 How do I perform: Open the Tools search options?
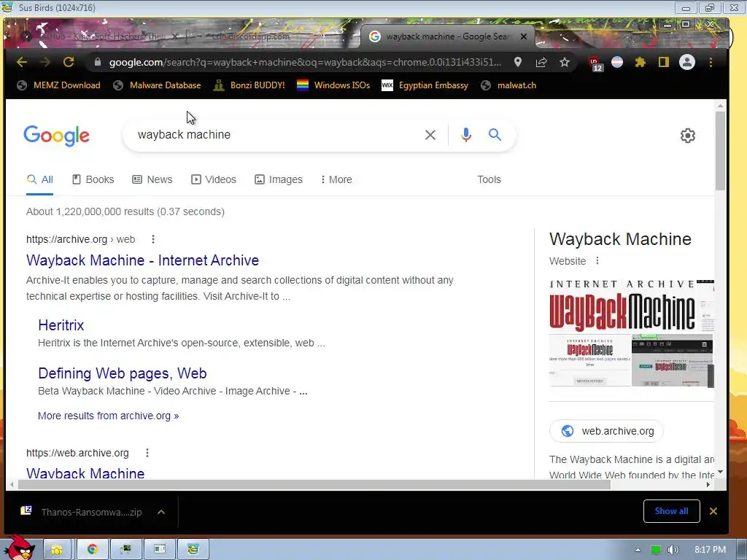click(x=489, y=179)
